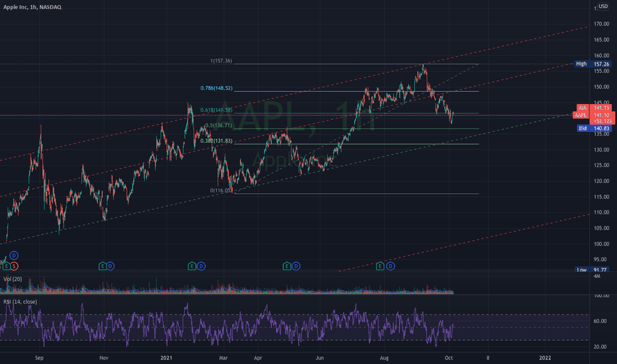Select the 0(116.05) Fibonacci level label
This screenshot has height=364, width=617.
pos(221,191)
